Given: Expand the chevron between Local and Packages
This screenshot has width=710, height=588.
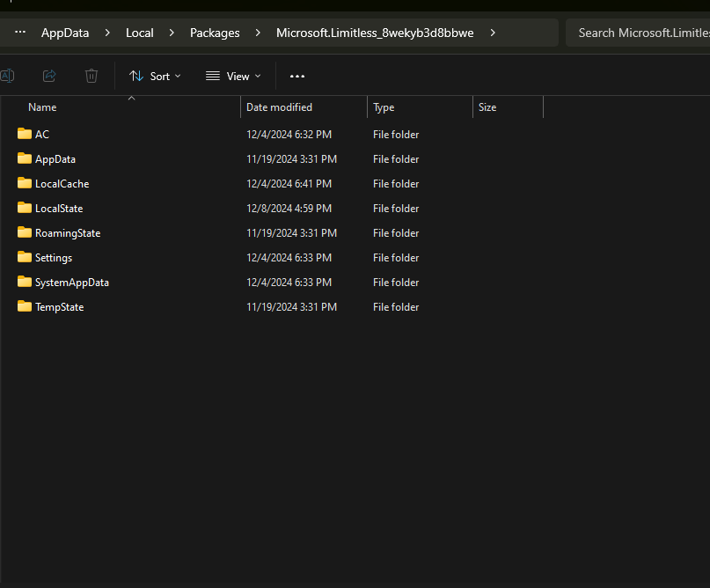Looking at the screenshot, I should (172, 33).
